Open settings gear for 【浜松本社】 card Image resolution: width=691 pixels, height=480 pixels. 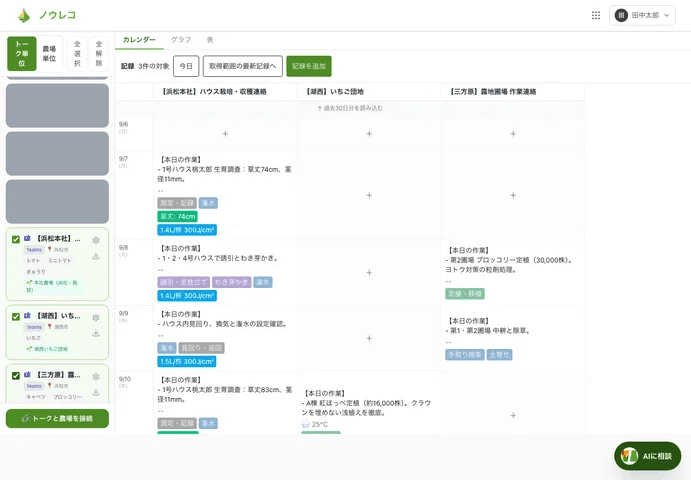click(96, 240)
